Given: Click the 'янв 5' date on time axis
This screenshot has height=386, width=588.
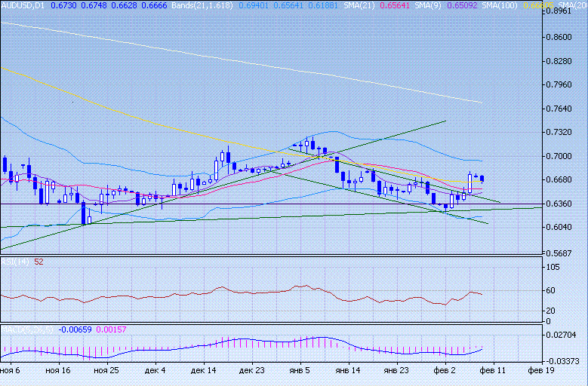Looking at the screenshot, I should tap(300, 372).
